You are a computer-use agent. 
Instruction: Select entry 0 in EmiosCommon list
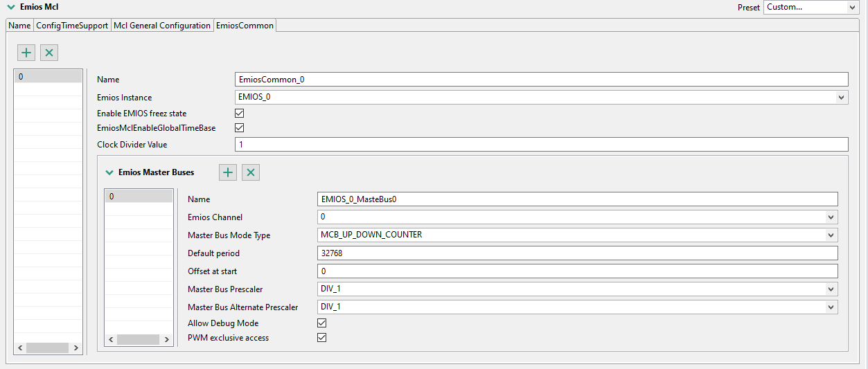coord(48,77)
